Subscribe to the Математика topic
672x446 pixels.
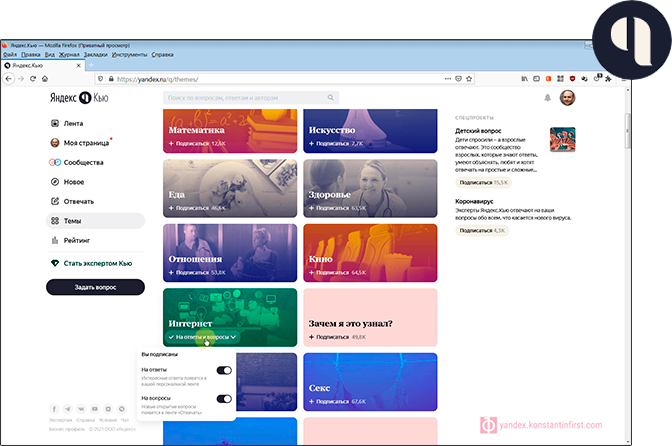pos(197,144)
